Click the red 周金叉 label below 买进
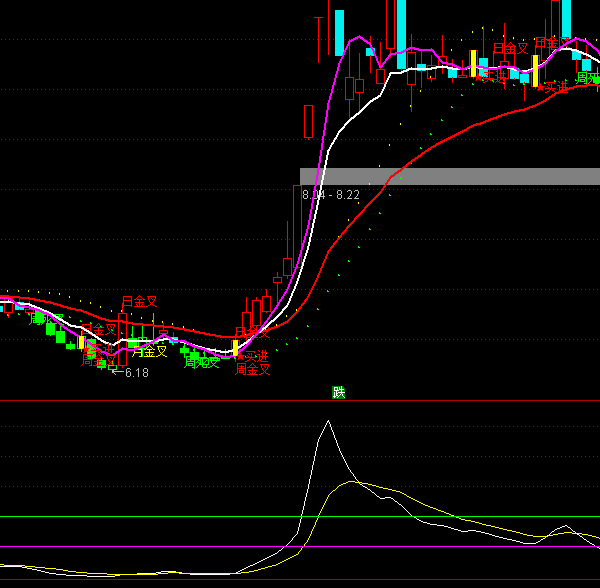This screenshot has width=600, height=588. point(253,369)
